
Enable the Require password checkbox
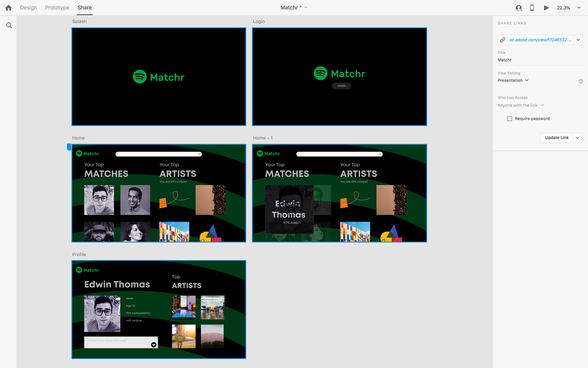coord(510,119)
